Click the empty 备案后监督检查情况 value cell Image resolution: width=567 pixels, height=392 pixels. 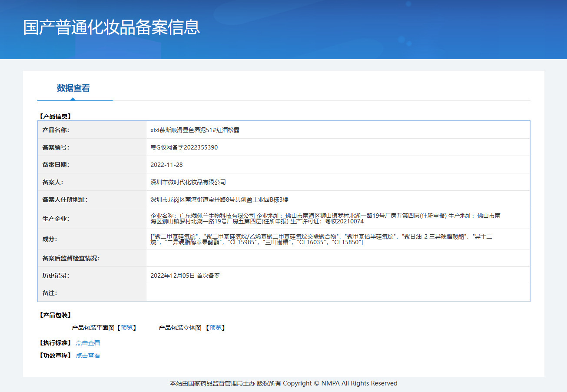[338, 258]
